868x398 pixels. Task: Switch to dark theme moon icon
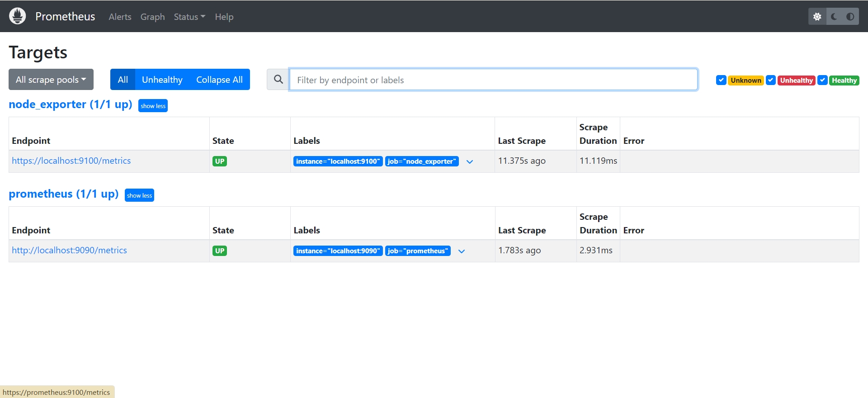point(834,17)
